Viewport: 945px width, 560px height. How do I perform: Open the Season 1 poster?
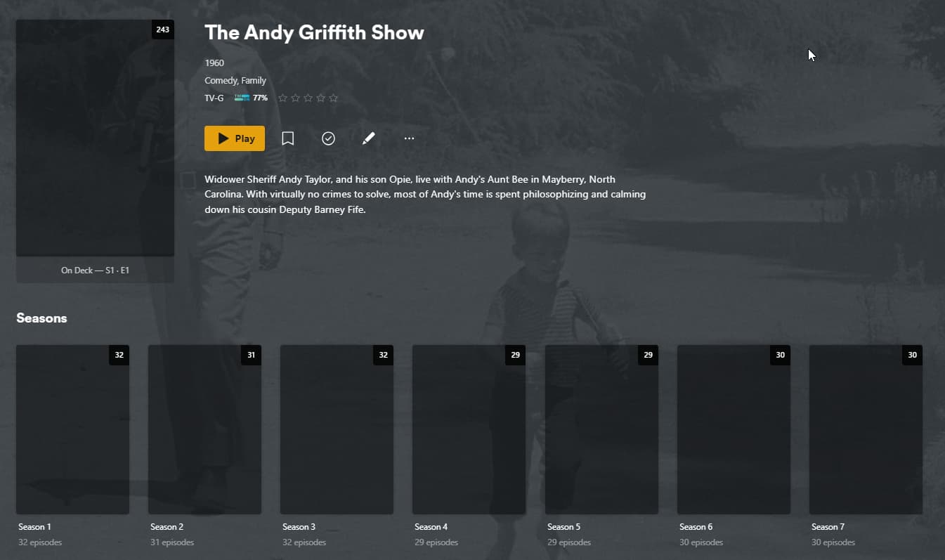pos(72,429)
